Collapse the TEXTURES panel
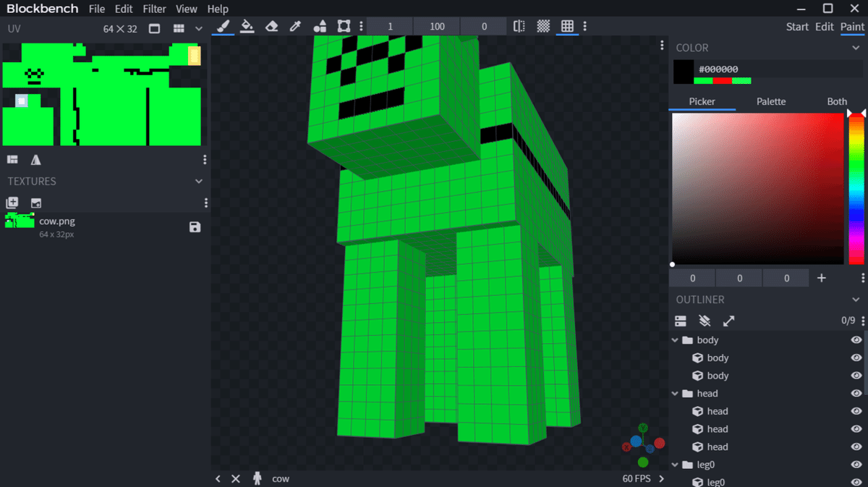The image size is (868, 487). (198, 181)
